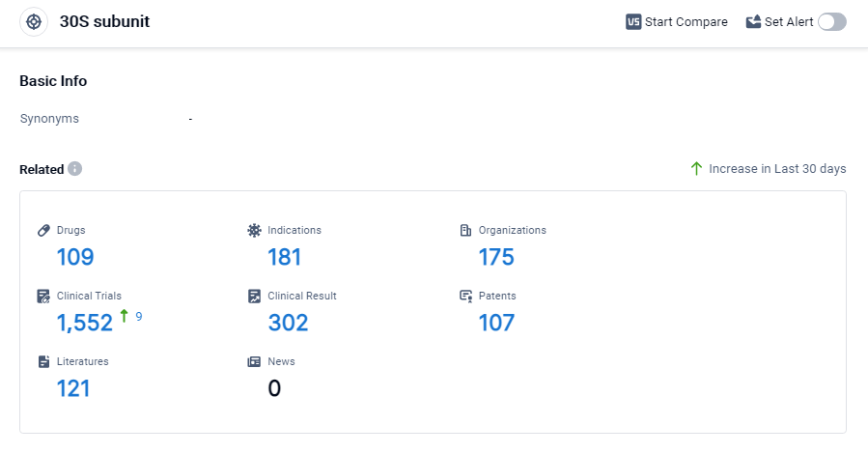Click the Set Alert bell icon
Screen dimensions: 868x454
click(753, 22)
